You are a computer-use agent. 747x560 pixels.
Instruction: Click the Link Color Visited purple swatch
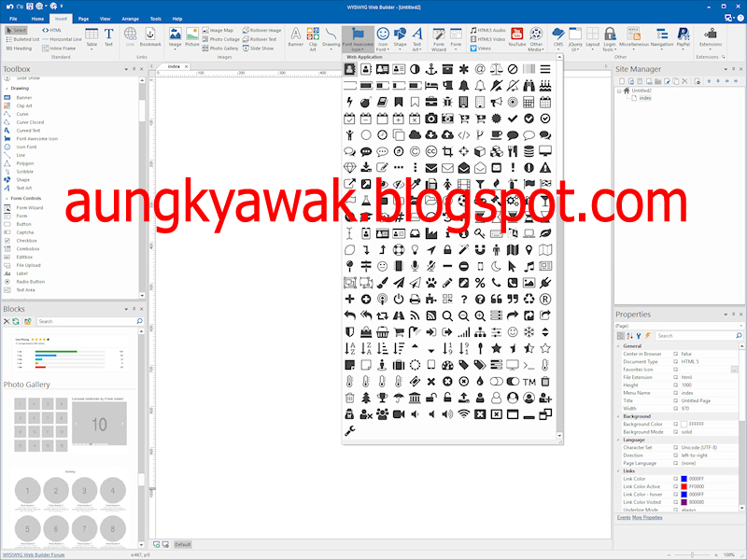click(684, 502)
